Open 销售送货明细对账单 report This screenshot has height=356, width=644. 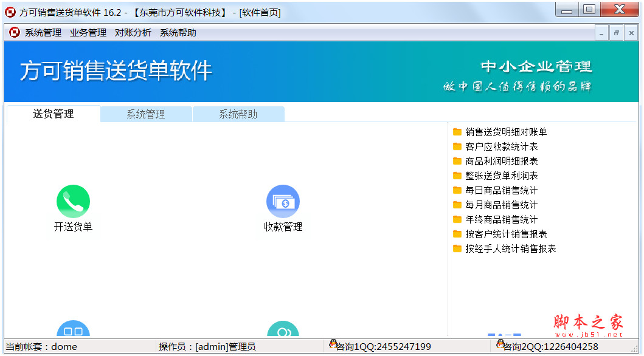pyautogui.click(x=506, y=132)
